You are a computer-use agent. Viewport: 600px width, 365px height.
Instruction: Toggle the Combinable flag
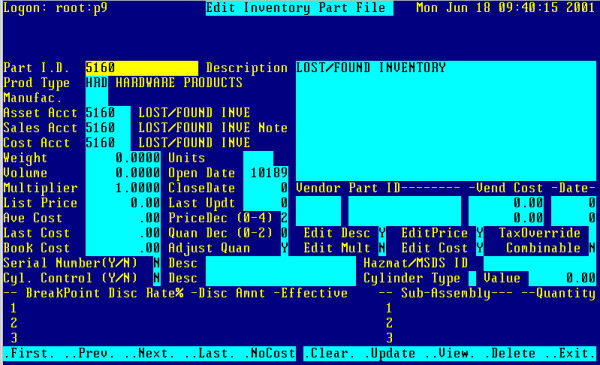tap(592, 248)
